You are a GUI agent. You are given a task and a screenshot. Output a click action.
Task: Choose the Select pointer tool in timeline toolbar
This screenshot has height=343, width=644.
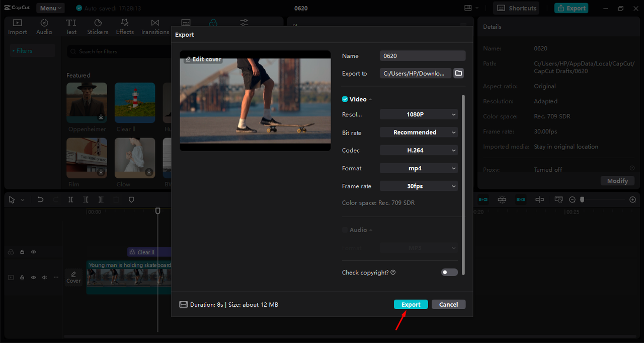point(12,200)
